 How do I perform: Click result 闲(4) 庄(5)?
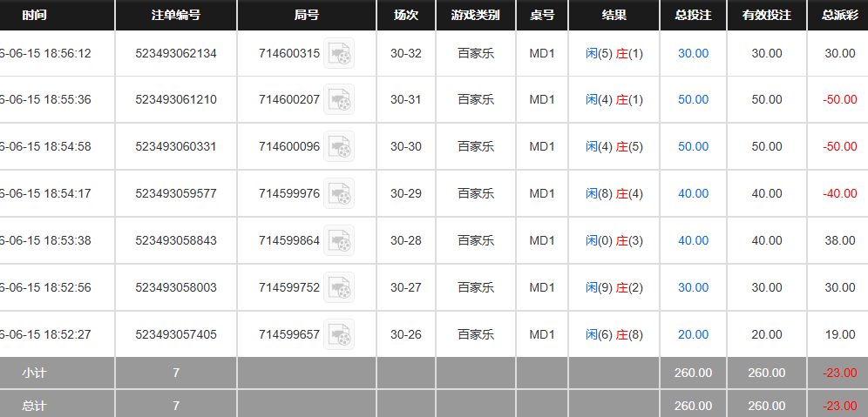click(614, 146)
